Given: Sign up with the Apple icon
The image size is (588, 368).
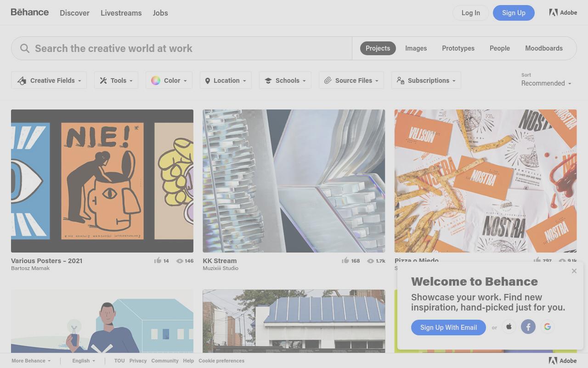Looking at the screenshot, I should point(509,327).
